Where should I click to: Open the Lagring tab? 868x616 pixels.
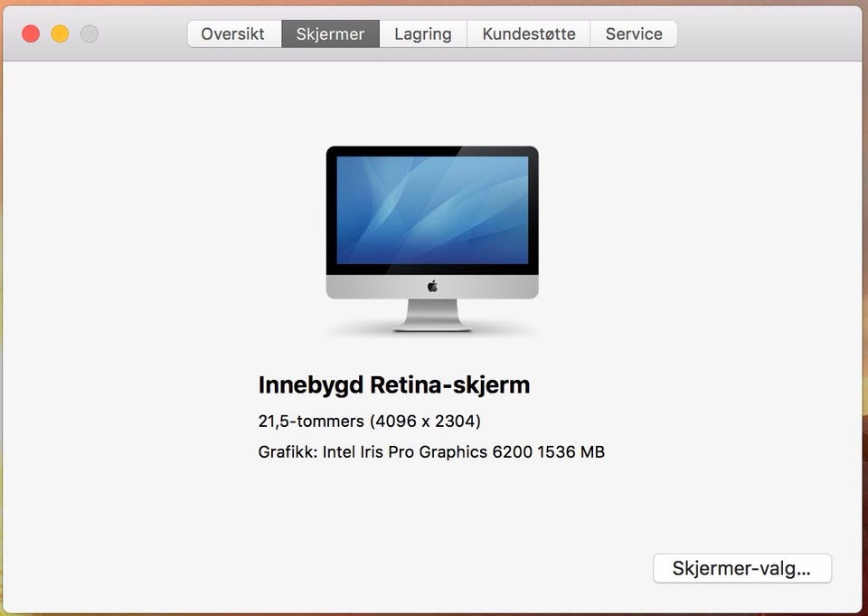point(423,33)
